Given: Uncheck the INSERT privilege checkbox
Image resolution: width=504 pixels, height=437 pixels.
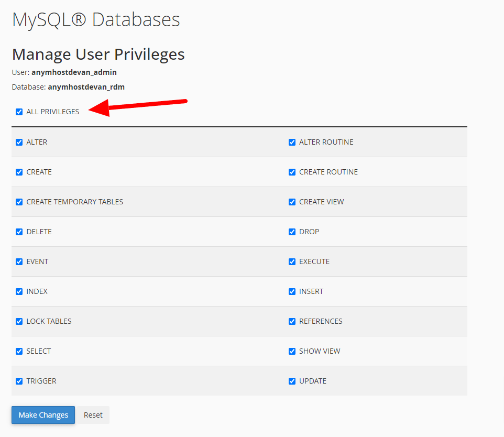Looking at the screenshot, I should [x=292, y=291].
